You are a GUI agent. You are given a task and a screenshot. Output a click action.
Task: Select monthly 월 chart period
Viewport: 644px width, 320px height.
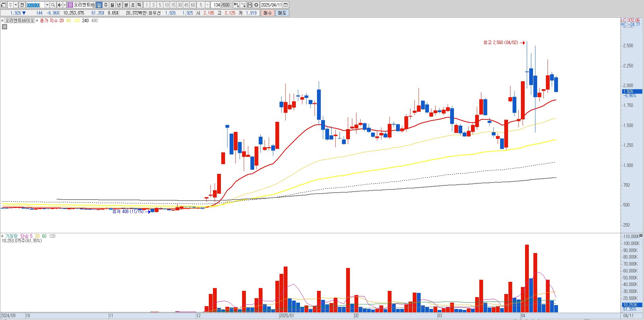click(x=112, y=5)
